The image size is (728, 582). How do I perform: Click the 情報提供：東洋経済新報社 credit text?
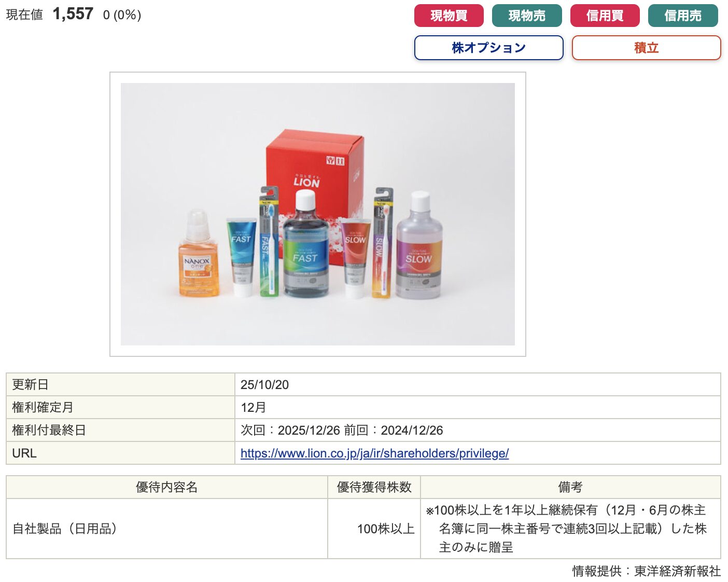pos(646,571)
